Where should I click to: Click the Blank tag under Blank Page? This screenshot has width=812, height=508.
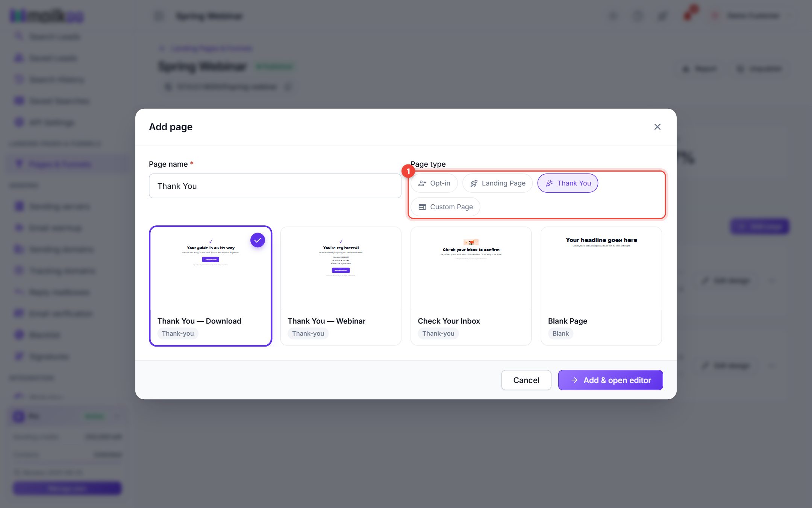tap(561, 333)
